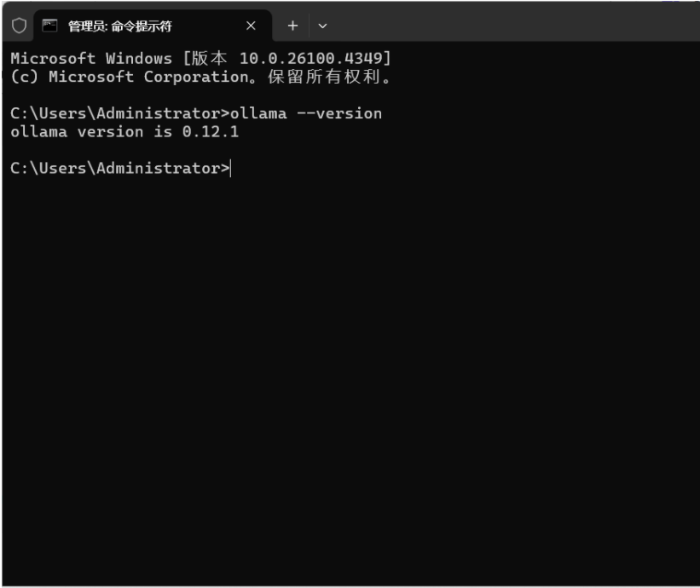Click the version number 0.12.1
Image resolution: width=700 pixels, height=588 pixels.
[x=211, y=131]
